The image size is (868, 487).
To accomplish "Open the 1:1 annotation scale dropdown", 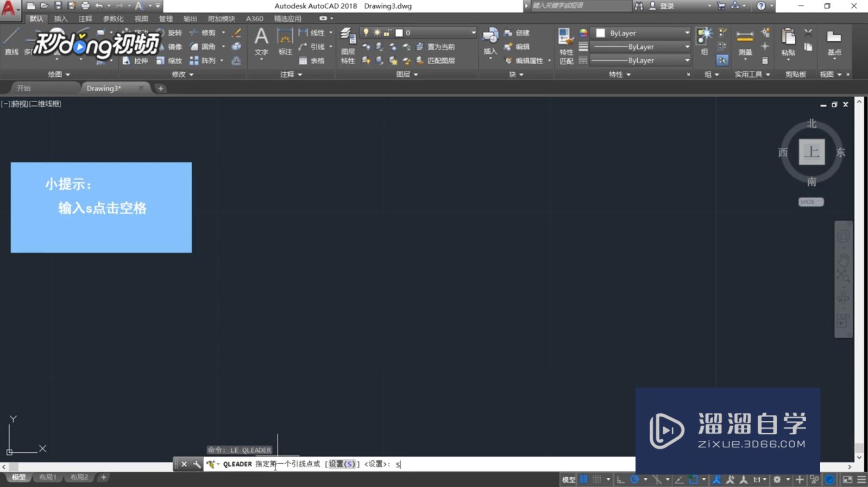I will (759, 479).
